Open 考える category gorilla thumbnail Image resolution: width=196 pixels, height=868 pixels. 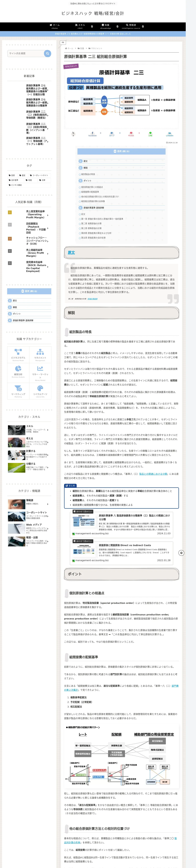point(16,442)
